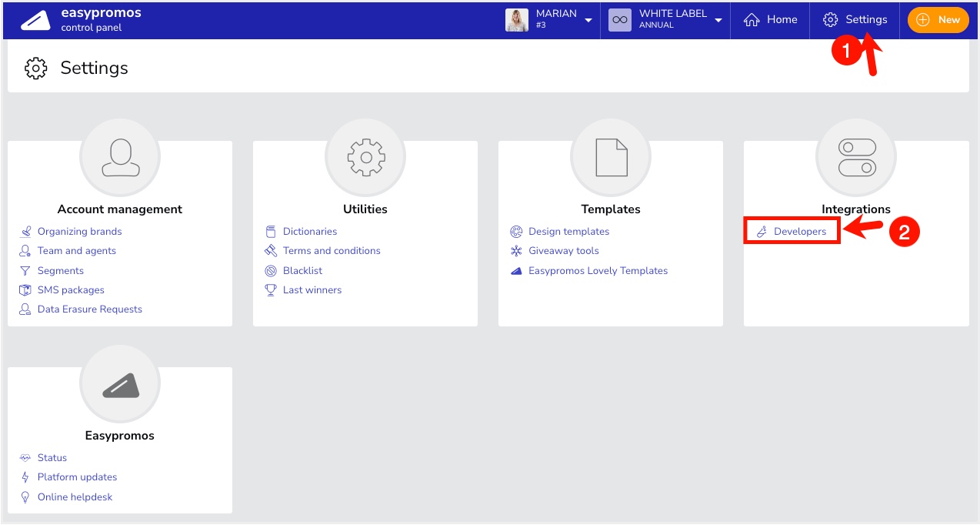
Task: Open Platform updates link
Action: click(x=78, y=477)
